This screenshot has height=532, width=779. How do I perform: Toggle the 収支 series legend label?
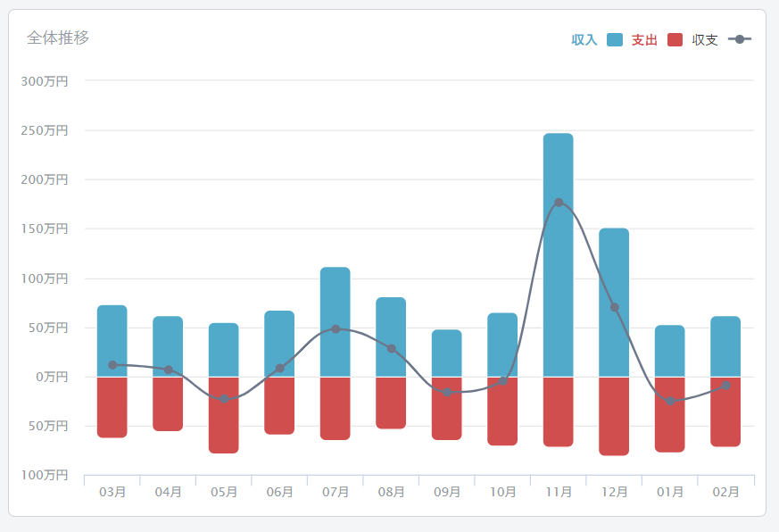[x=705, y=40]
